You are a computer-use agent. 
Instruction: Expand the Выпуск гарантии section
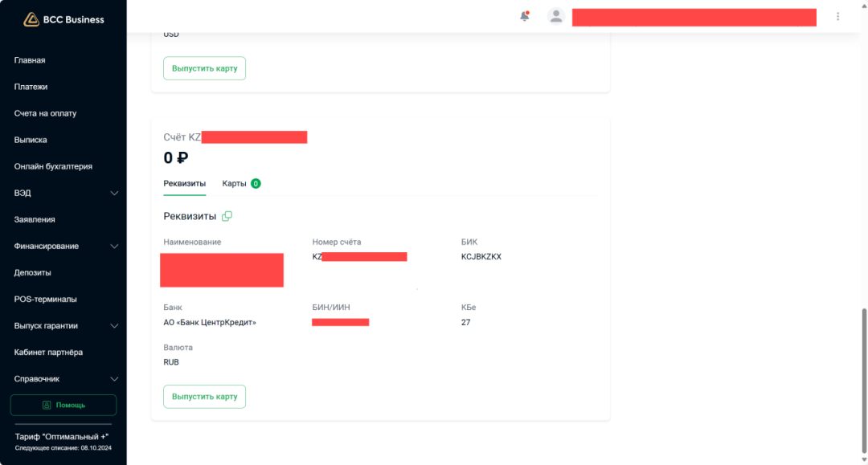pos(114,325)
